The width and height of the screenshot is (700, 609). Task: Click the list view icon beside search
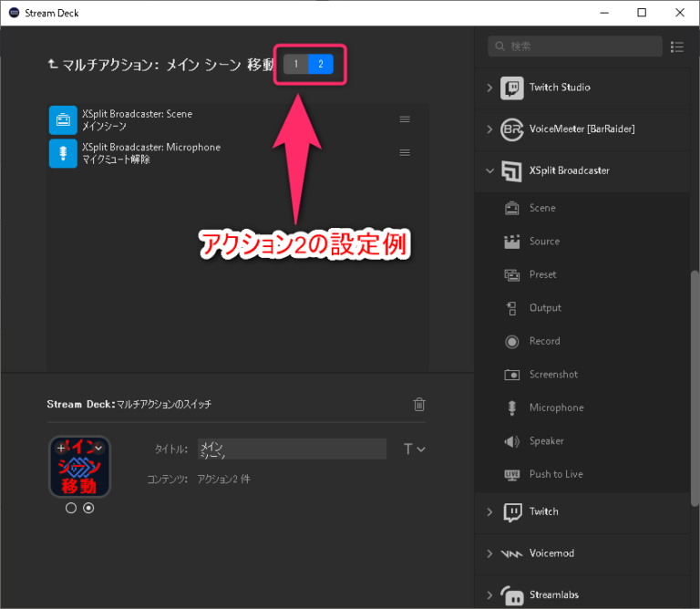(677, 46)
